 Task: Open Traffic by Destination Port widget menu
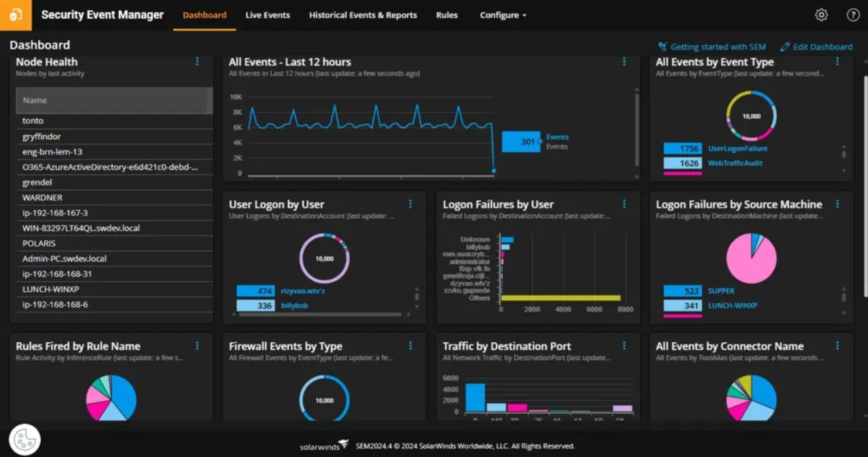tap(624, 346)
